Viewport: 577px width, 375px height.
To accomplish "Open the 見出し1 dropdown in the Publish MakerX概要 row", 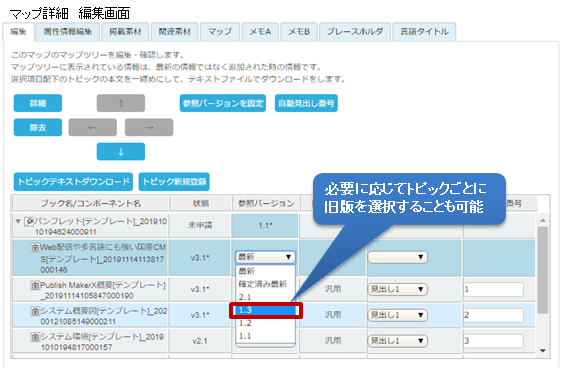I will click(397, 289).
